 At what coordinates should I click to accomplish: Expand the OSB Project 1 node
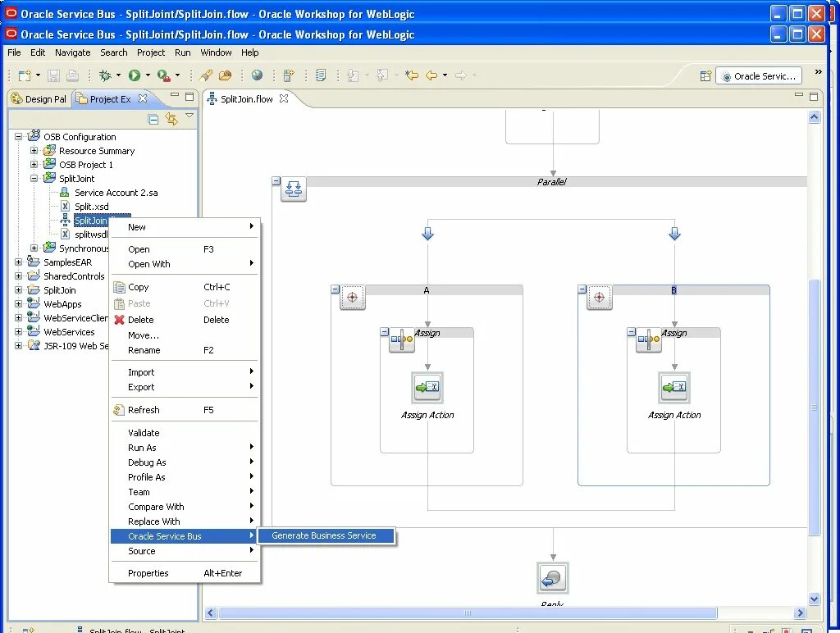(x=34, y=165)
